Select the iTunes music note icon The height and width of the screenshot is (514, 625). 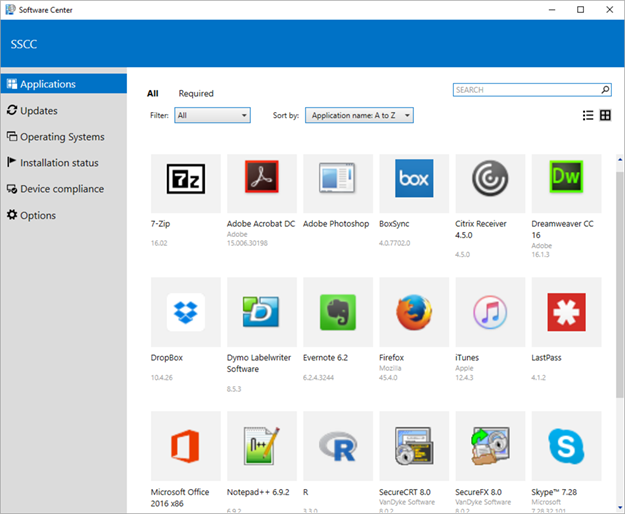pos(490,312)
